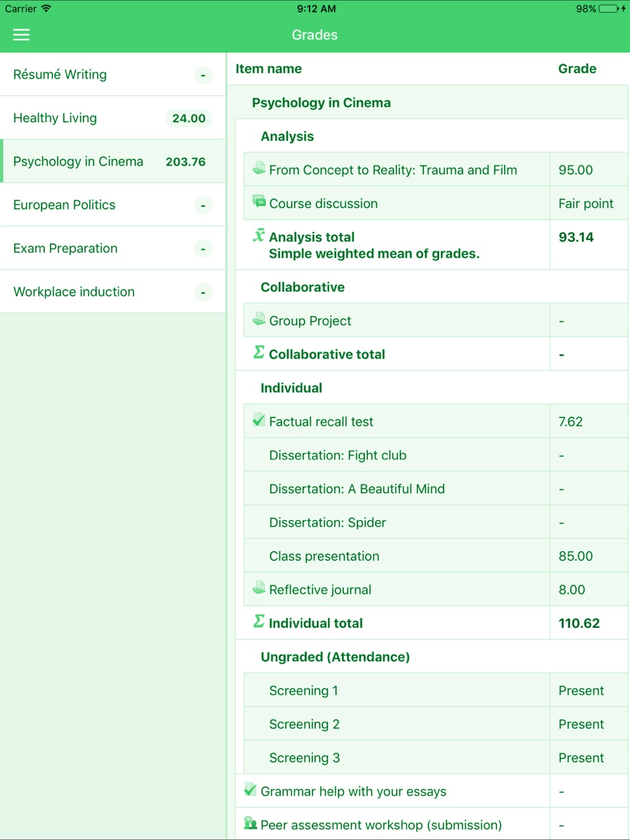The height and width of the screenshot is (840, 630).
Task: Open Grammar help with your essays
Action: click(353, 792)
